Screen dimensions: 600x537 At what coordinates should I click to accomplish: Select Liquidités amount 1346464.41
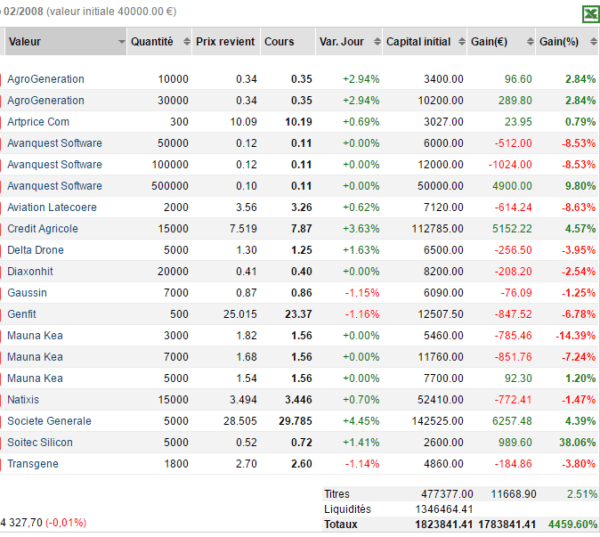point(444,509)
